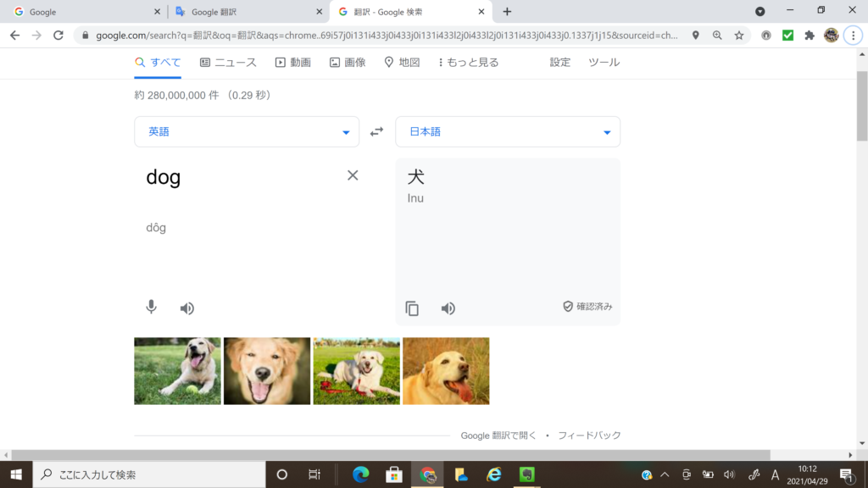Click the Windows taskbar search box
The height and width of the screenshot is (488, 868).
click(148, 474)
